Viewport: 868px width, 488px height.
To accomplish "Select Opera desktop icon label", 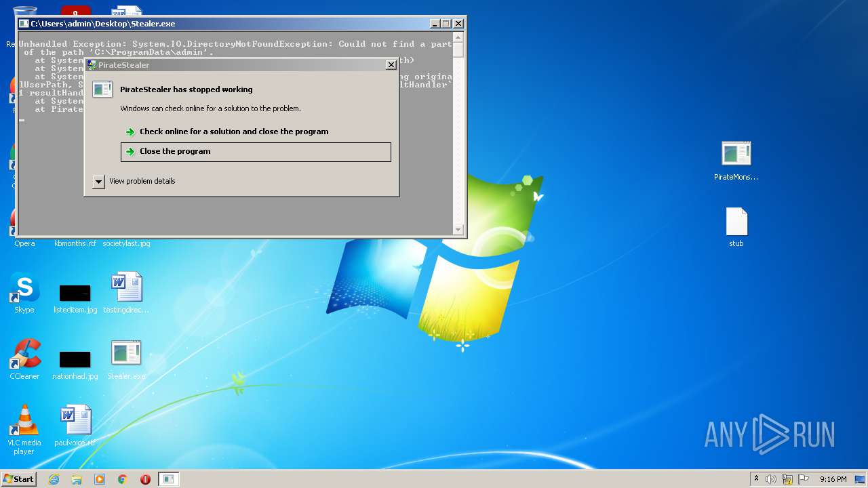I will click(24, 243).
